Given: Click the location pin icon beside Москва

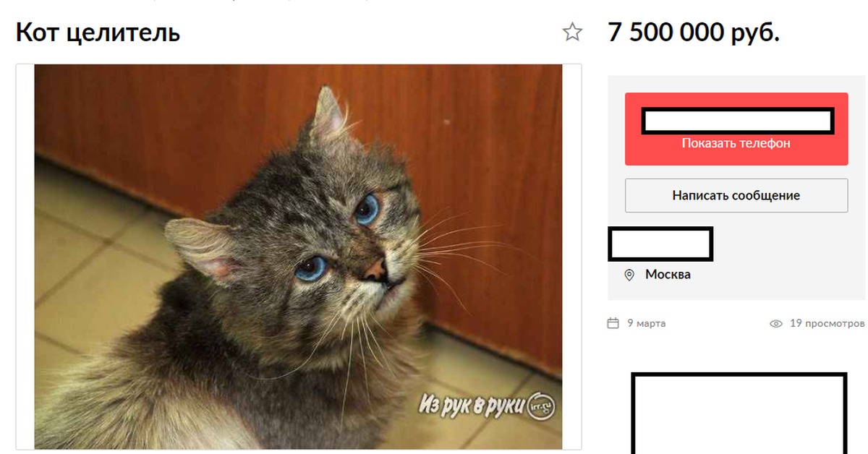Looking at the screenshot, I should (x=629, y=275).
